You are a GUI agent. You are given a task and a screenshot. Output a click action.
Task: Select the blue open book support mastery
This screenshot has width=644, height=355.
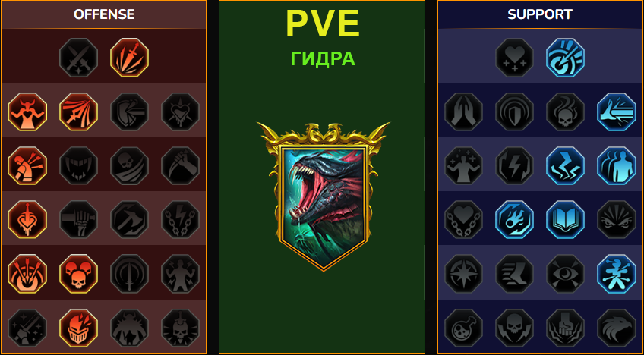[566, 219]
